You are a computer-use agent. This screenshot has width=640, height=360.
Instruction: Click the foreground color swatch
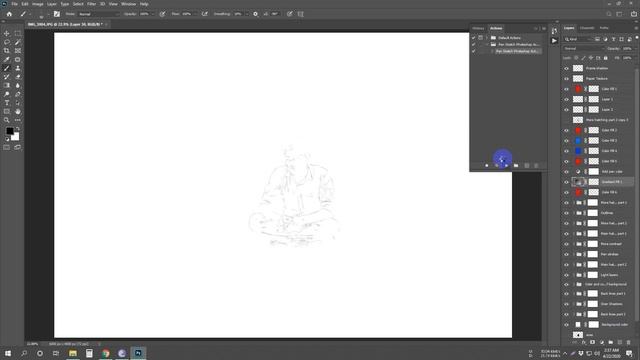(9, 131)
